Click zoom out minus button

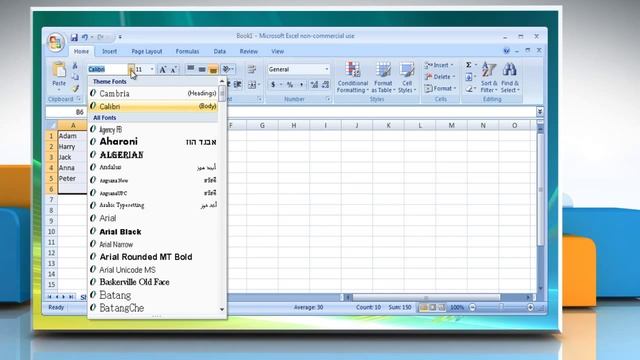tap(473, 307)
